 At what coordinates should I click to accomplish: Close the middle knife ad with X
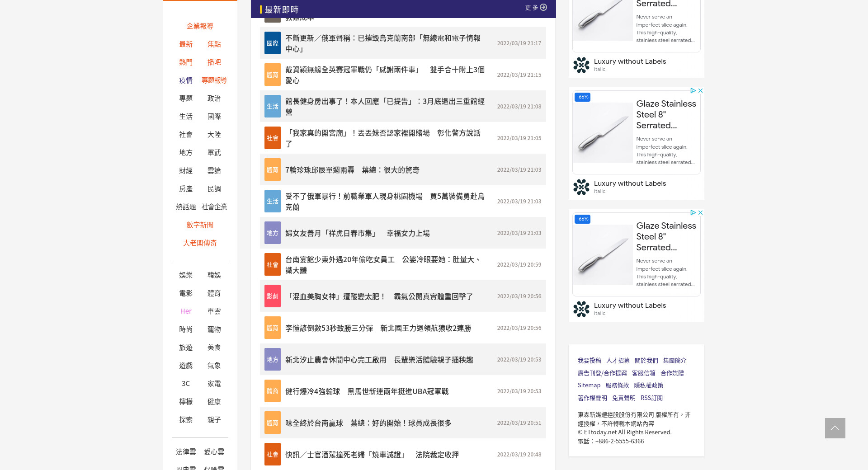[x=700, y=91]
